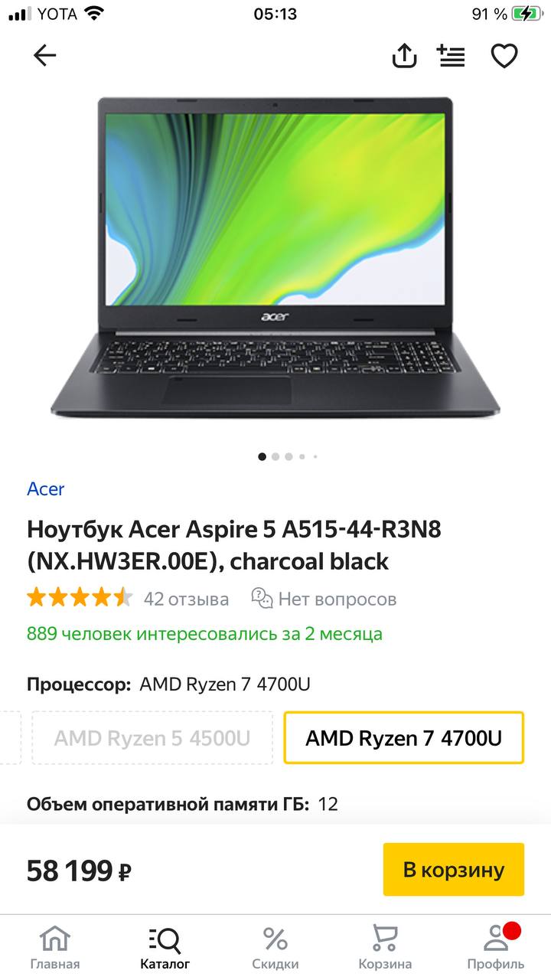Open the Скидки percent icon tab
The image size is (551, 980).
275,947
